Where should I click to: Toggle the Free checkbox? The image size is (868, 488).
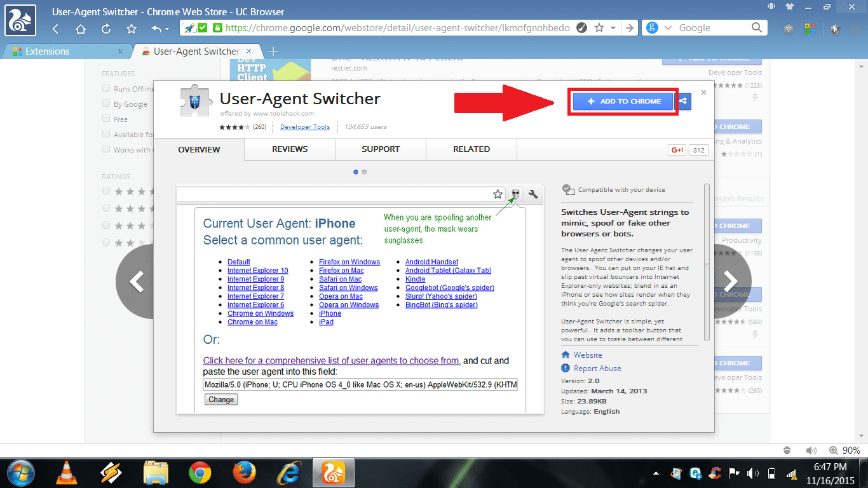point(106,119)
